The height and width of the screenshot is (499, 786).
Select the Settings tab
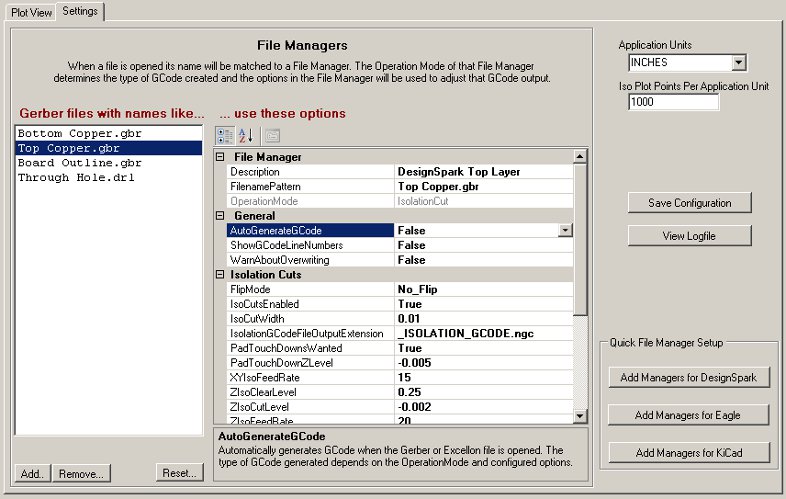click(x=79, y=11)
